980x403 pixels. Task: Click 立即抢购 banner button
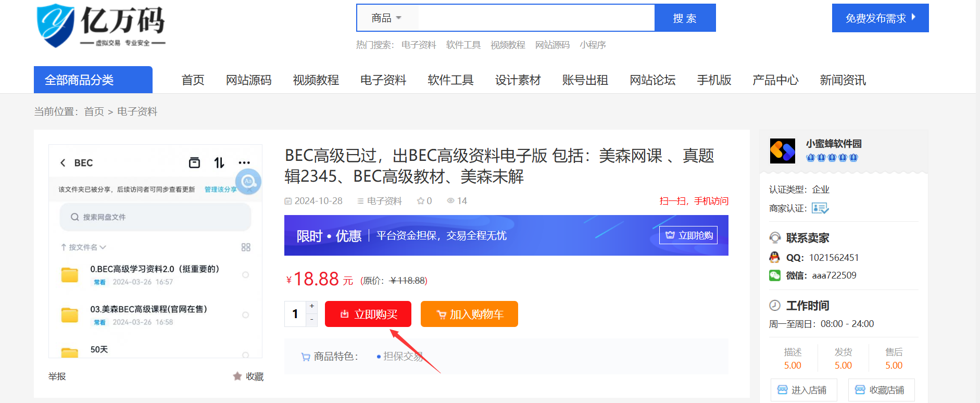(688, 235)
